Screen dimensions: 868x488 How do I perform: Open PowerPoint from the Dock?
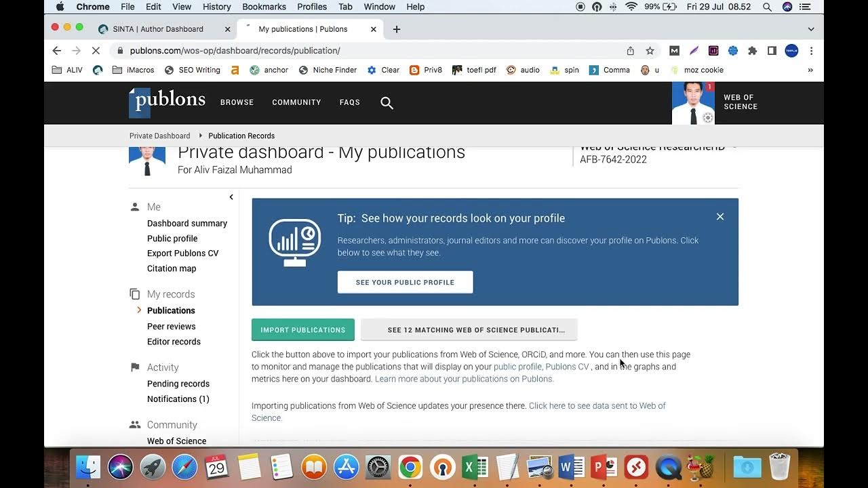point(604,467)
